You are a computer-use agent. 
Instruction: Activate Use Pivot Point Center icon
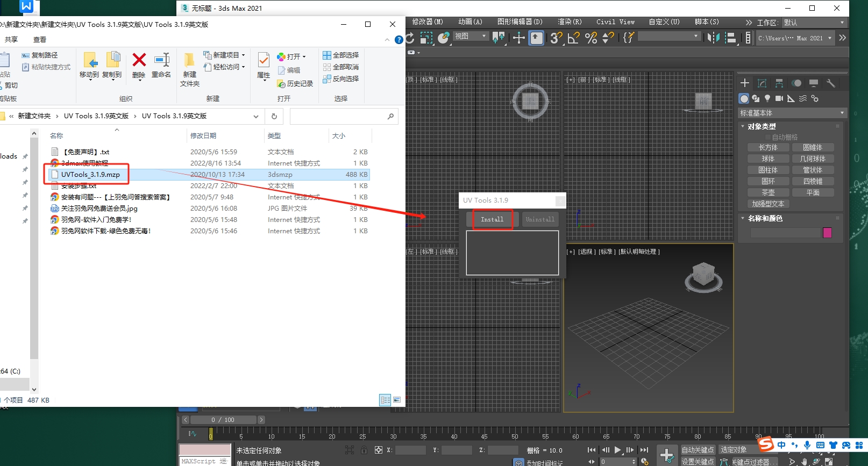pos(499,38)
